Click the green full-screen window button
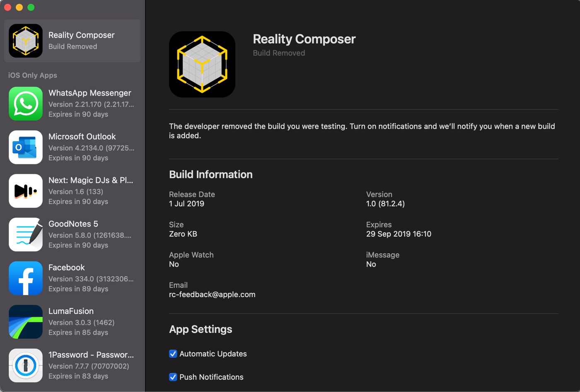This screenshot has width=580, height=392. coord(31,7)
